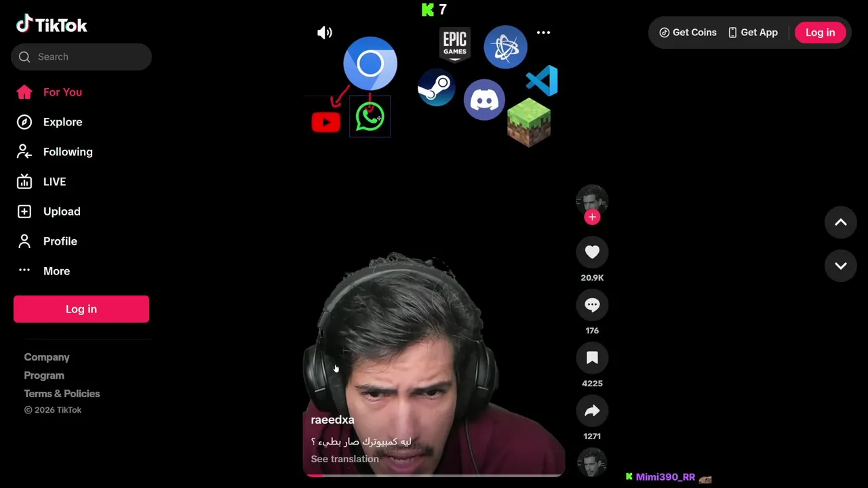Go to previous video with up chevron
Image resolution: width=868 pixels, height=488 pixels.
pyautogui.click(x=841, y=222)
